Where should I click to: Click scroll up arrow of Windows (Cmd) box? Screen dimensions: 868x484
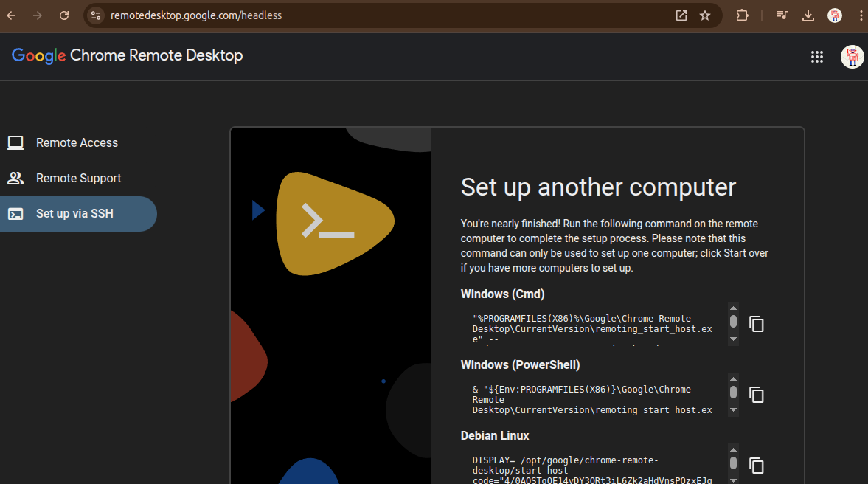point(734,308)
